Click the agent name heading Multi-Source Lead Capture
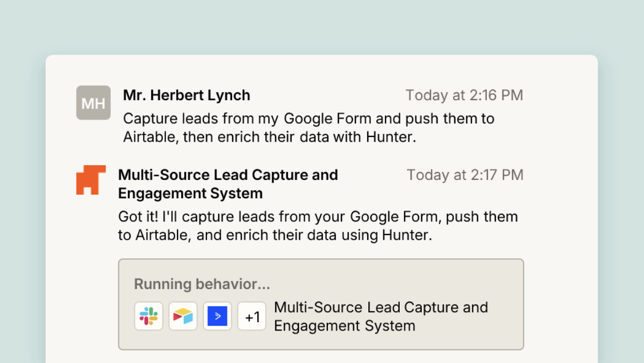 [228, 184]
